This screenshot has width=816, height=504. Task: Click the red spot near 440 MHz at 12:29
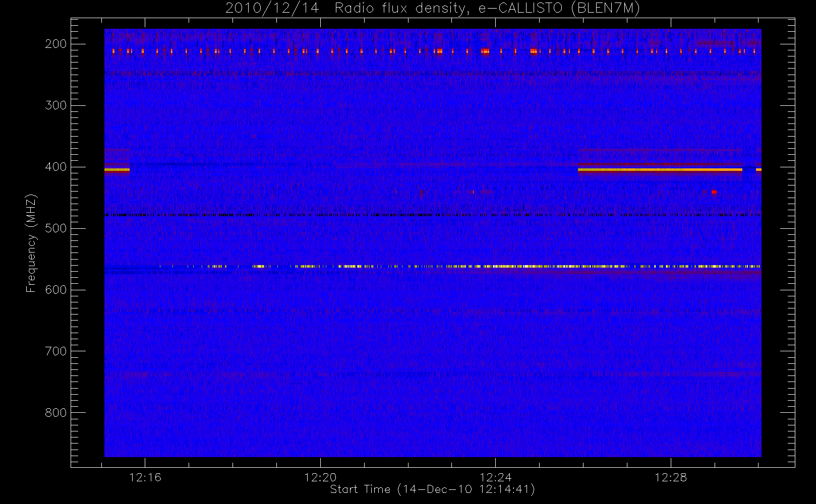(714, 192)
